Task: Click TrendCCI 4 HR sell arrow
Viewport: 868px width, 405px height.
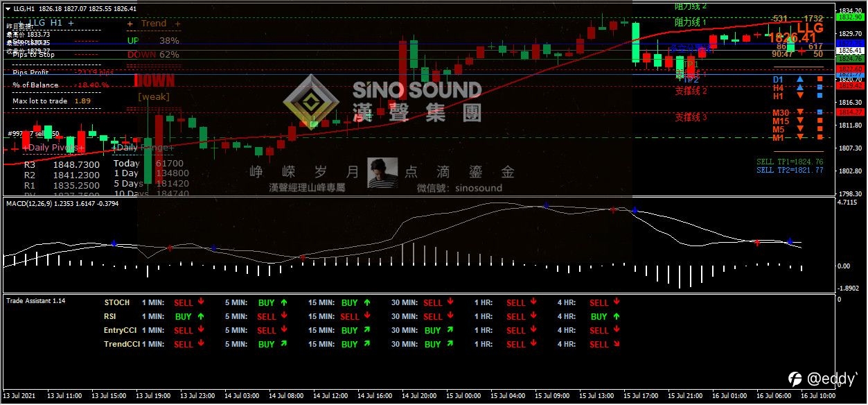Action: [616, 344]
